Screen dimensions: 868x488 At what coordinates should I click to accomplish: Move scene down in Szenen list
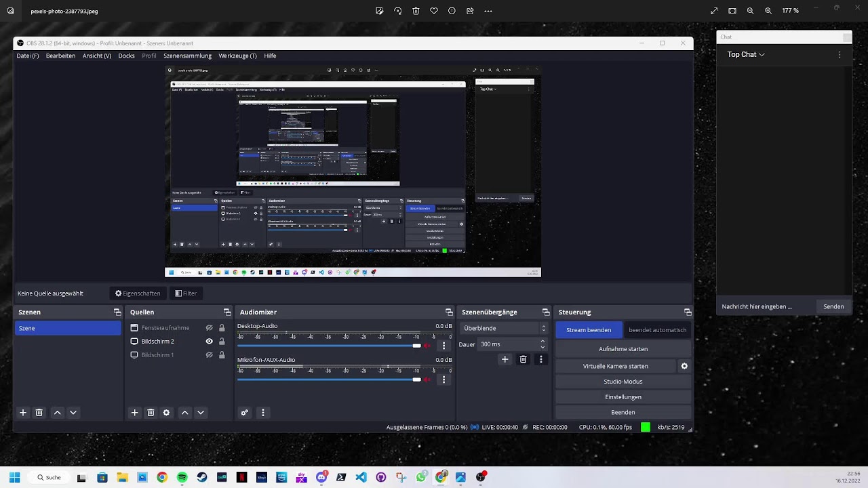click(x=73, y=412)
